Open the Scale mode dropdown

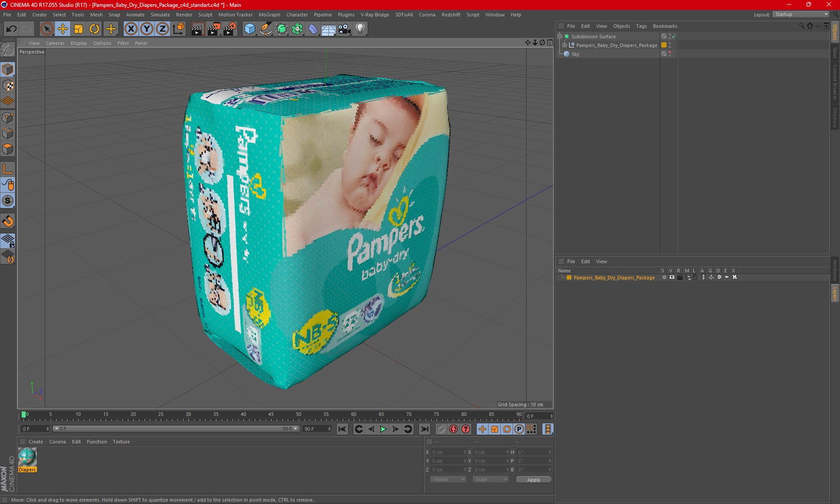(490, 479)
